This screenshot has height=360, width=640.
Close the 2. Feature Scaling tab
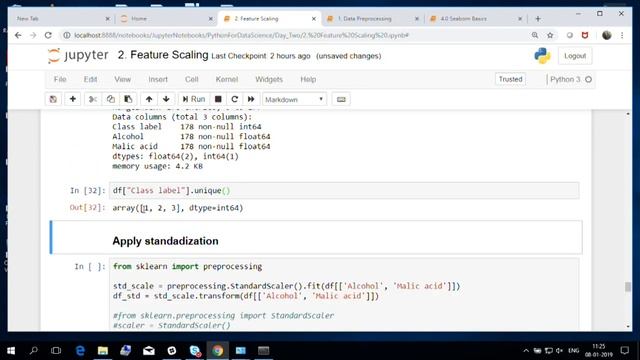313,19
